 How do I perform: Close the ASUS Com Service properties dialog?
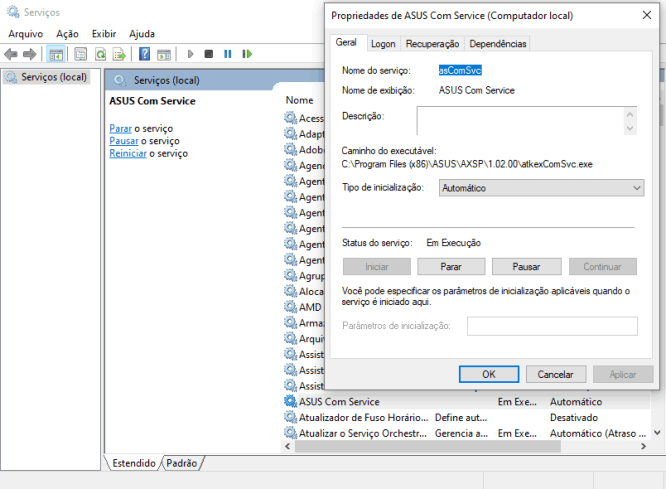tap(646, 15)
